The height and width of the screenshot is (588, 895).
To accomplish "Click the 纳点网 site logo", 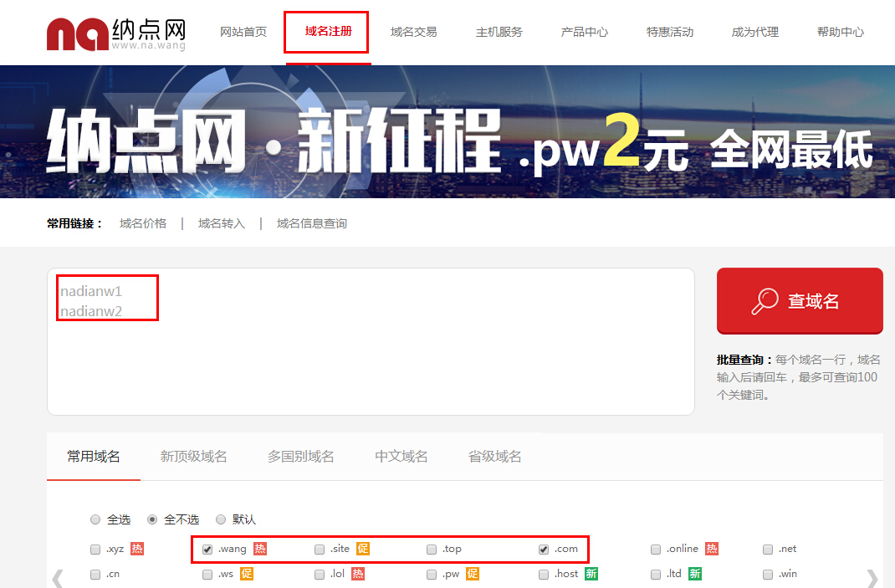I will tap(116, 34).
